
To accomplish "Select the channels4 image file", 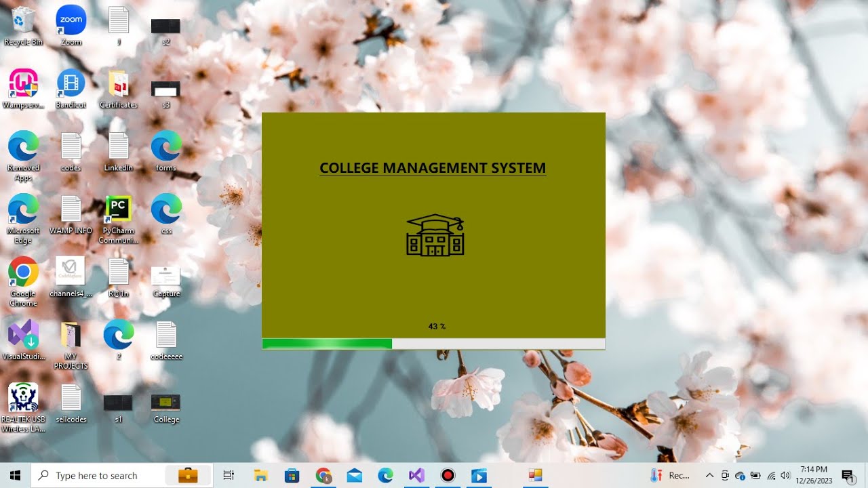I will (71, 278).
